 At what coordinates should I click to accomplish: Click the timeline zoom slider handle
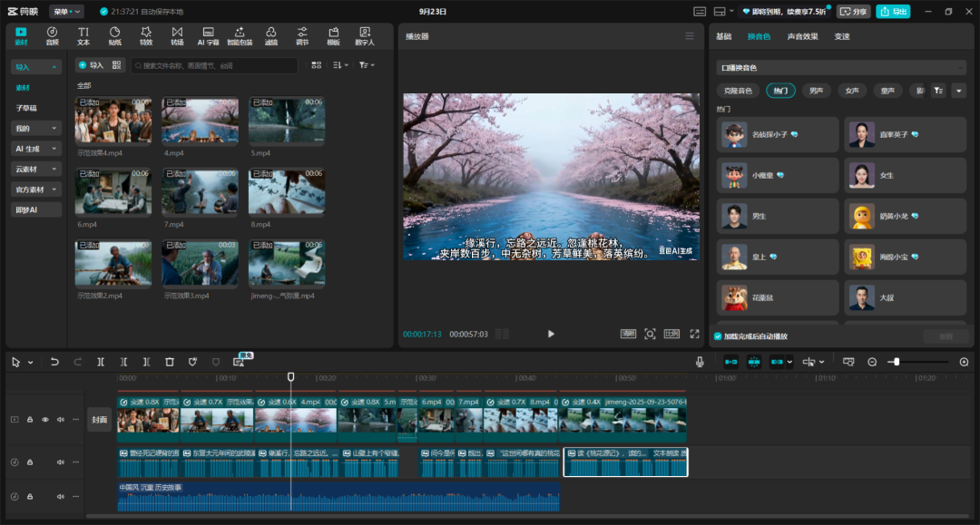point(897,362)
